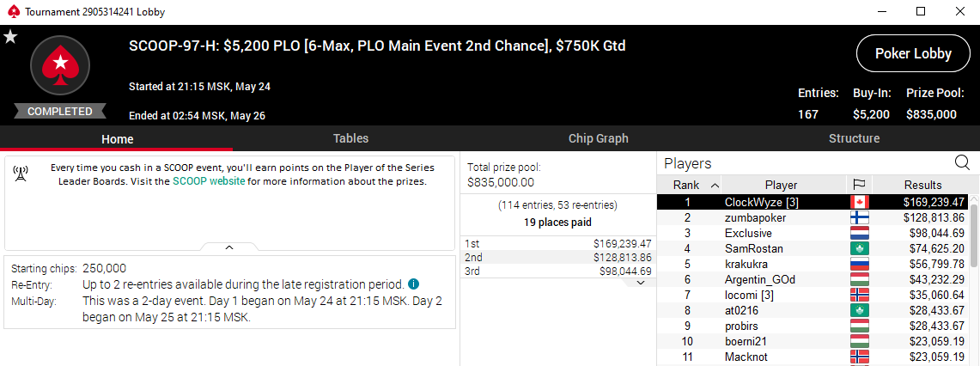Click the favorite star icon
Viewport: 980px width, 366px height.
coord(10,38)
